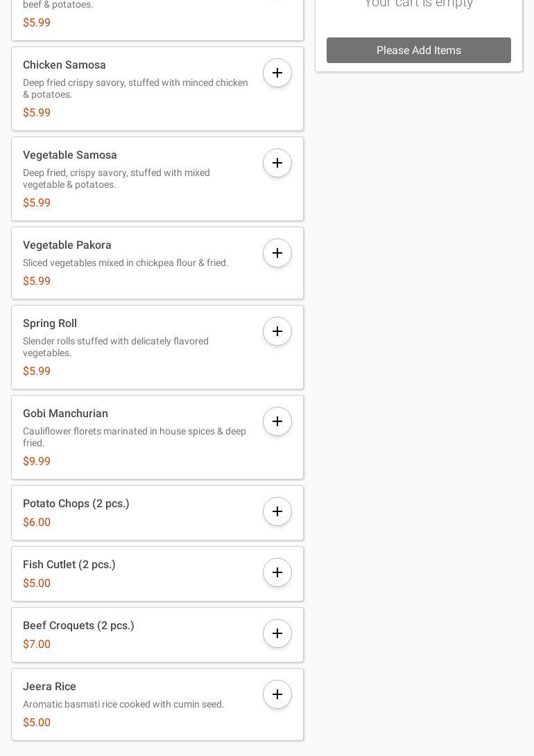Viewport: 534px width, 756px height.
Task: Add Potato Chops (2 pcs.) to order
Action: 277,511
